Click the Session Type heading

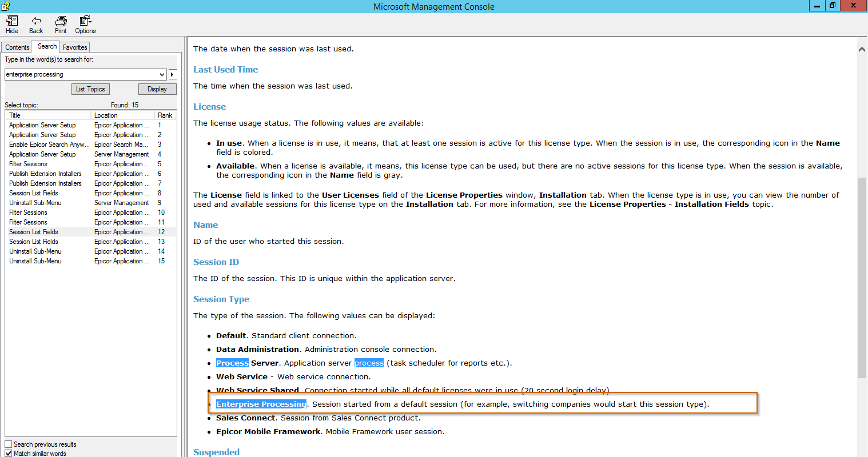(x=221, y=299)
